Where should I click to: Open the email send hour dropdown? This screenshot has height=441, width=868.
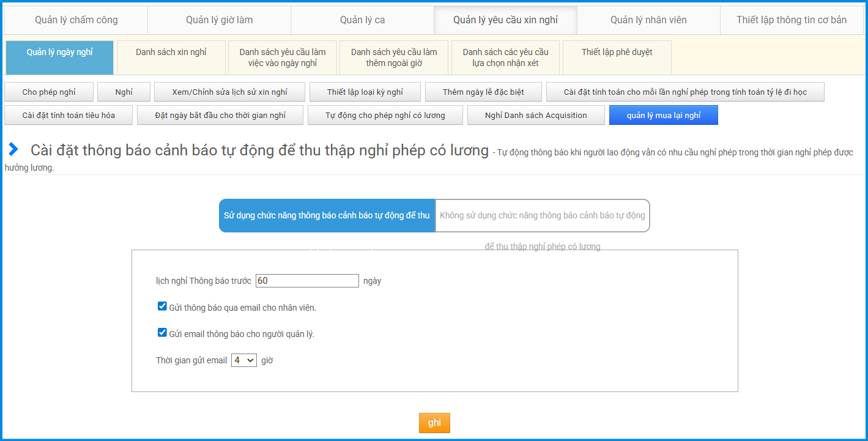243,360
